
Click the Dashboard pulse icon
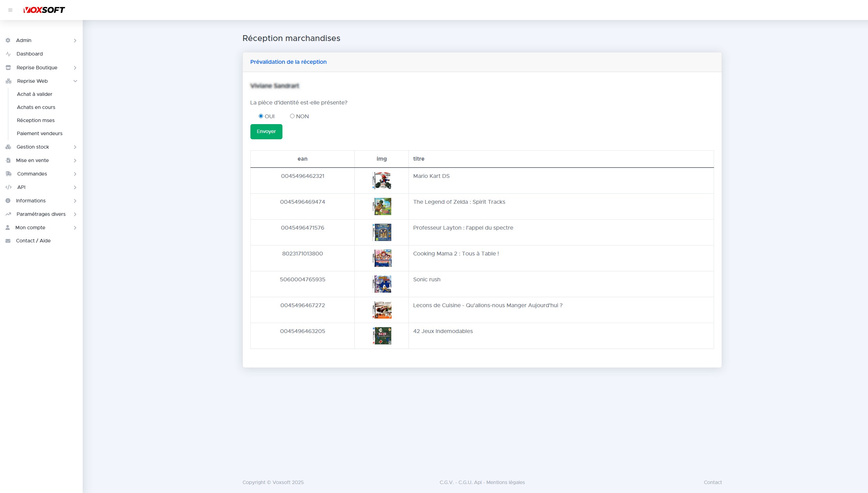pyautogui.click(x=8, y=54)
